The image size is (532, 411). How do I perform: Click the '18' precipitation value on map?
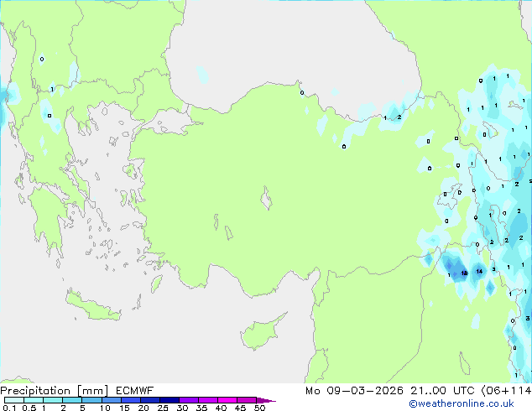click(464, 273)
